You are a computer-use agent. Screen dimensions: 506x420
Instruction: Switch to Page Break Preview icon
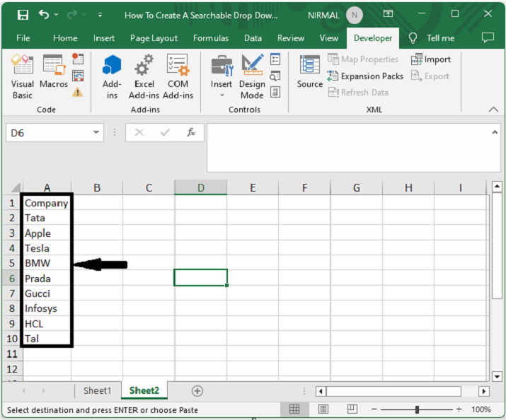[352, 409]
